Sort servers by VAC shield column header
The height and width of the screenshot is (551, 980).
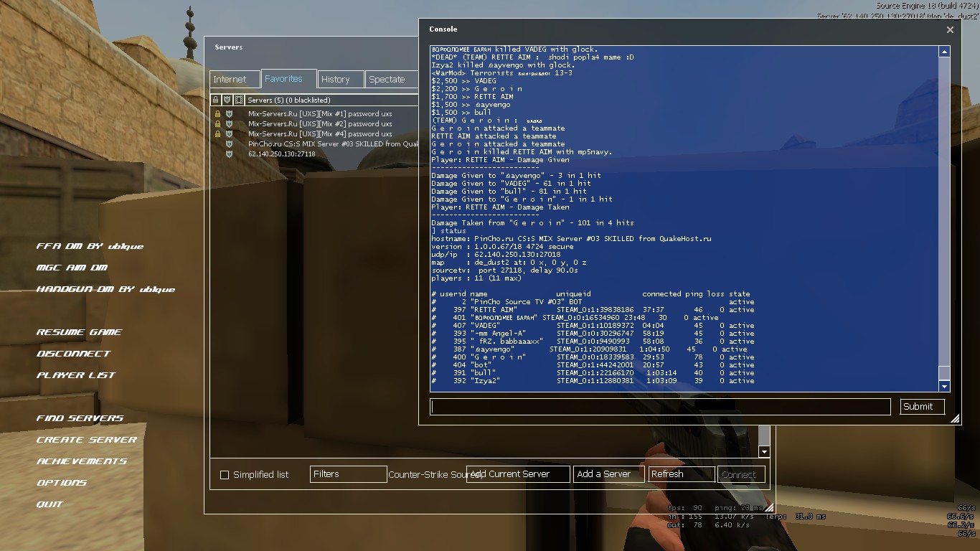227,100
